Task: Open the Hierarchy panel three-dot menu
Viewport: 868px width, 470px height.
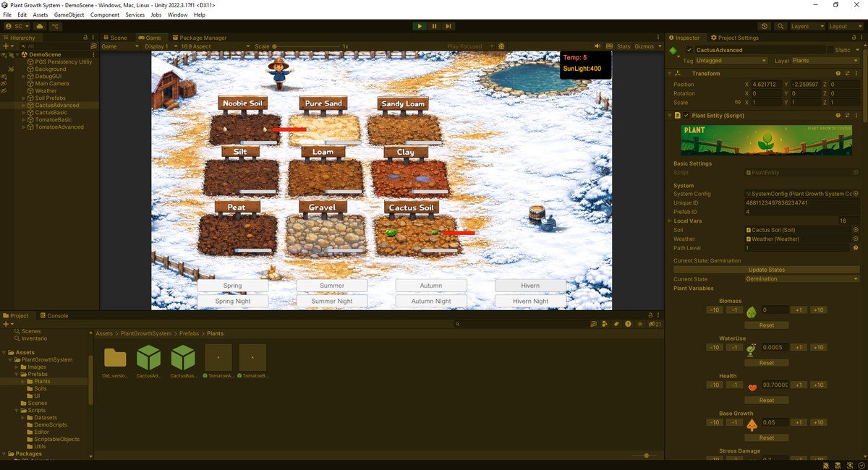Action: click(94, 38)
